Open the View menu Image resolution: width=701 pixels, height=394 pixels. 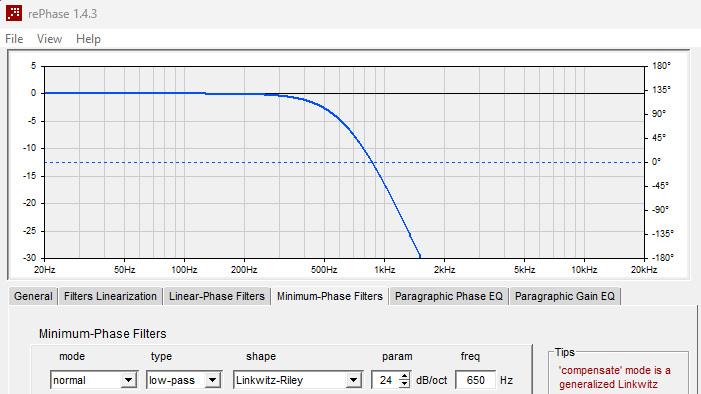pyautogui.click(x=49, y=39)
